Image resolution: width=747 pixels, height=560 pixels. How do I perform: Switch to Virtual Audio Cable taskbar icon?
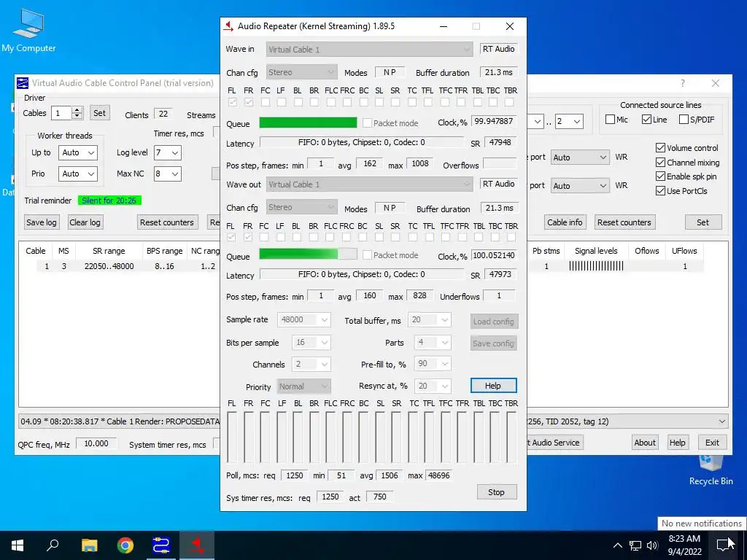pos(161,545)
